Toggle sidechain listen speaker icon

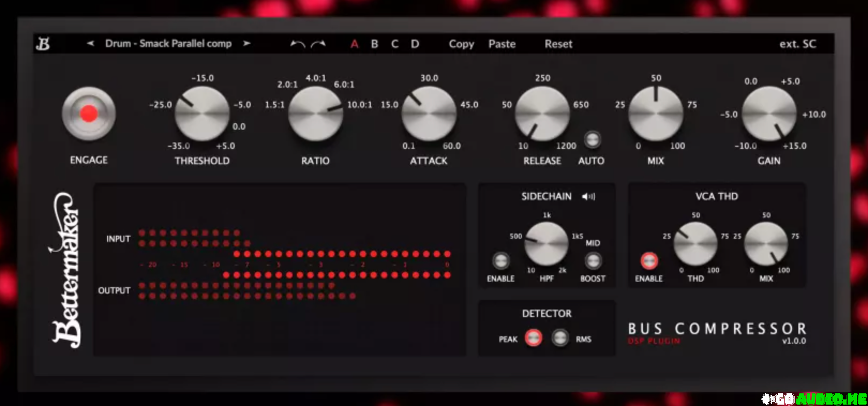pyautogui.click(x=588, y=197)
